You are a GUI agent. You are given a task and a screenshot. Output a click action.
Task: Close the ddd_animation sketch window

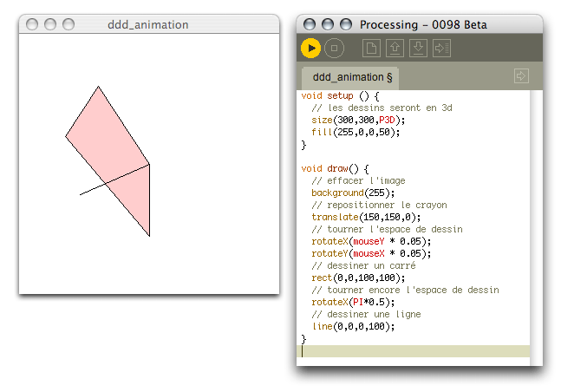click(33, 24)
